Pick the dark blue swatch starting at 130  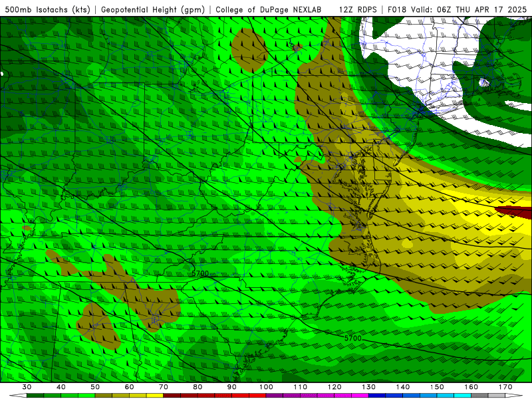point(377,396)
